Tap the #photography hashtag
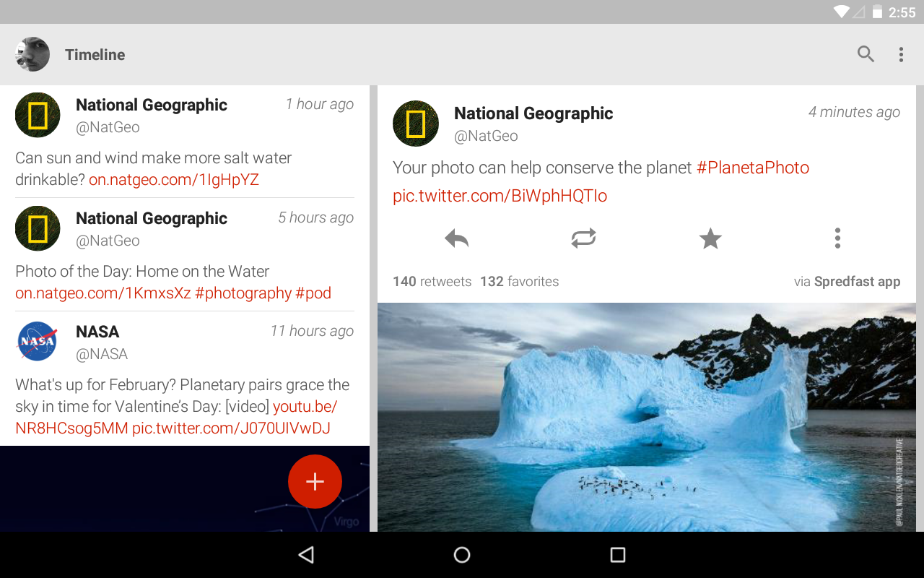 (243, 293)
